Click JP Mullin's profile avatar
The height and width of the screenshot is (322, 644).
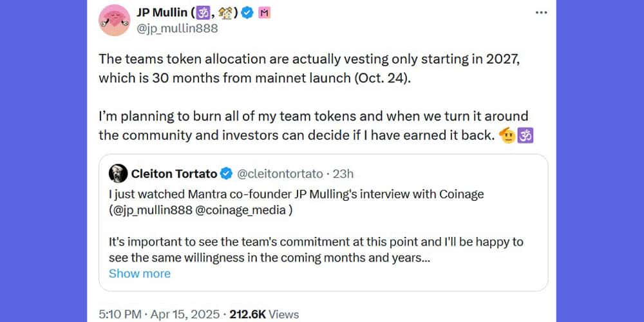(x=115, y=20)
